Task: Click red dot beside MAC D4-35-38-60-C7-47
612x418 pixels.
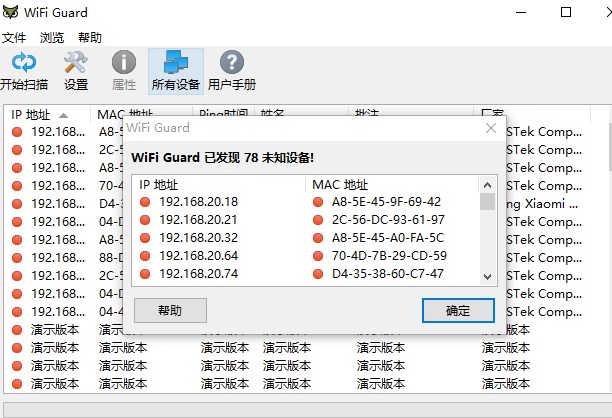Action: point(318,274)
